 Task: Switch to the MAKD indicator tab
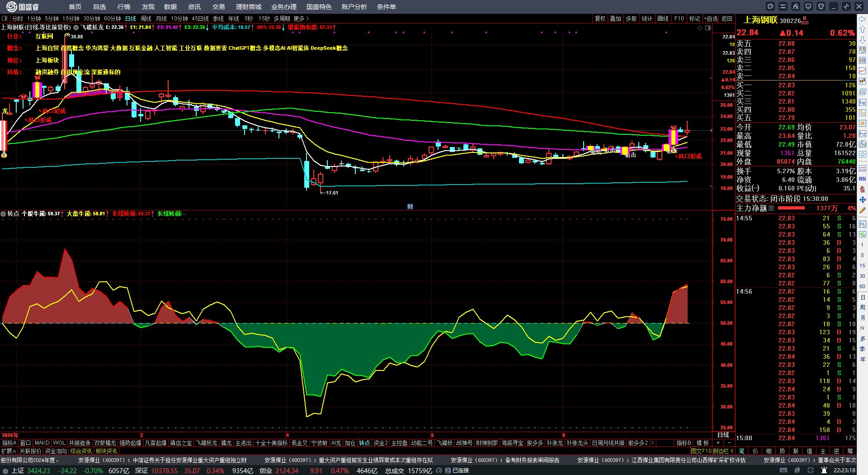(42, 443)
